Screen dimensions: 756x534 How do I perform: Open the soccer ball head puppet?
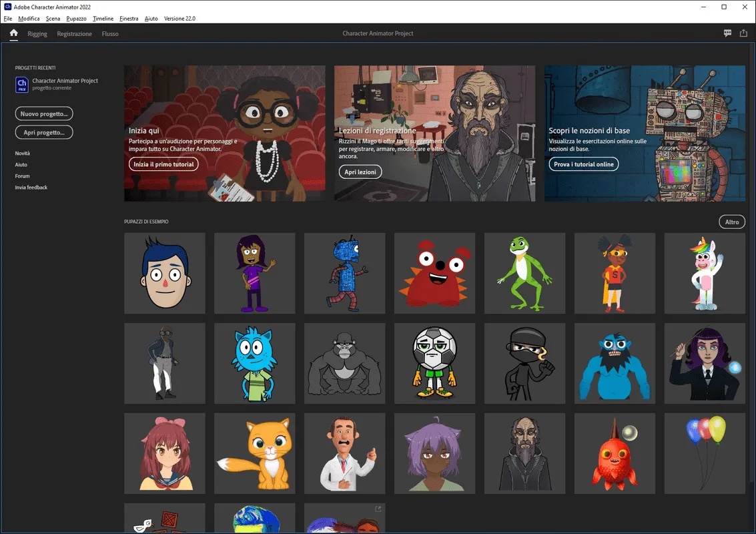click(x=434, y=363)
